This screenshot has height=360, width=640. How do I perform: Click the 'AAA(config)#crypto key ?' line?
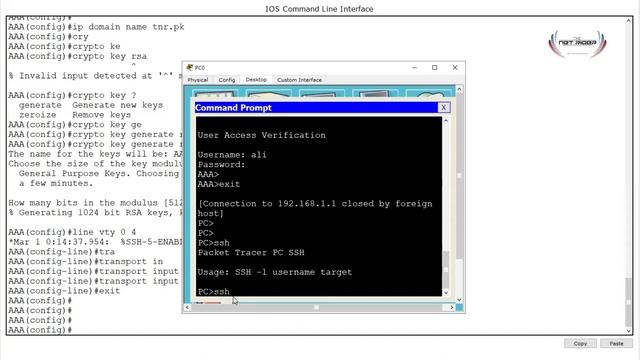[x=72, y=96]
